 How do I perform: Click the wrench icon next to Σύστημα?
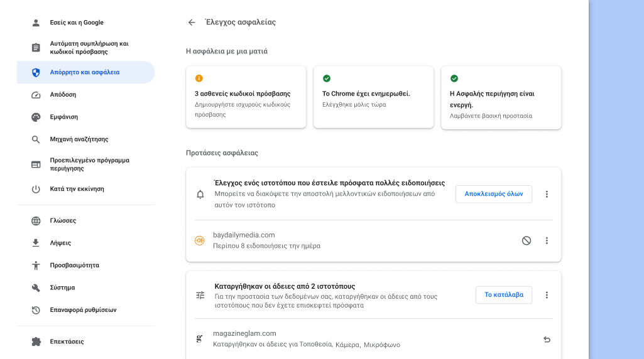pos(36,287)
